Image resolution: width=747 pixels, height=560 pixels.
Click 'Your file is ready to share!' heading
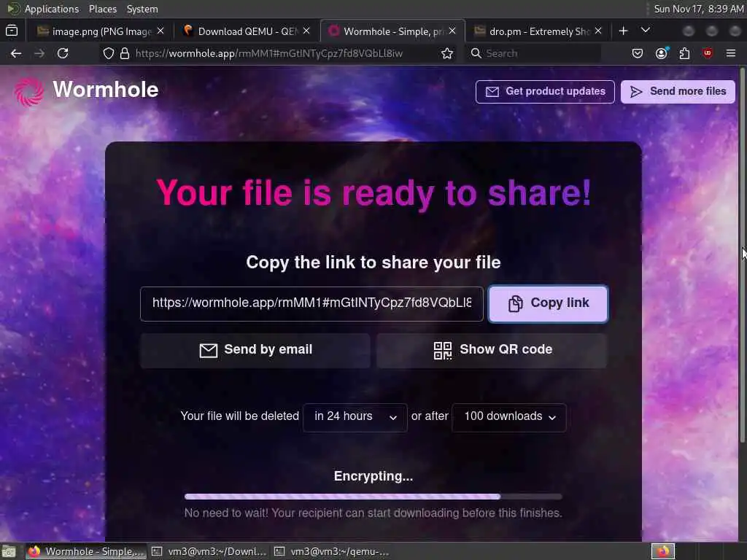tap(373, 192)
